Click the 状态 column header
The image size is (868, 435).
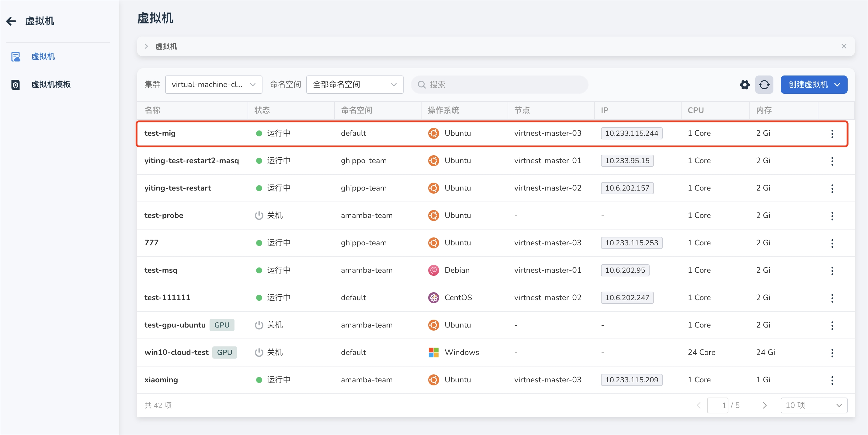[262, 110]
